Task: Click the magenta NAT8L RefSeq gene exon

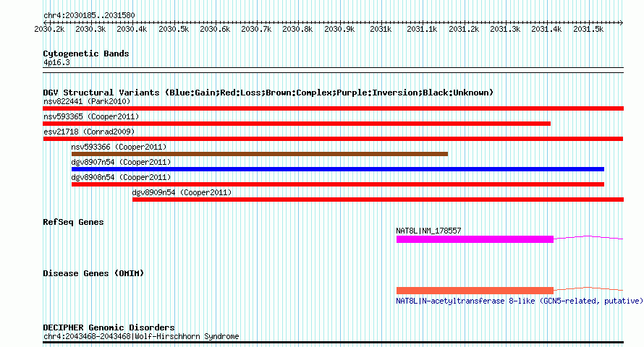Action: coord(475,239)
